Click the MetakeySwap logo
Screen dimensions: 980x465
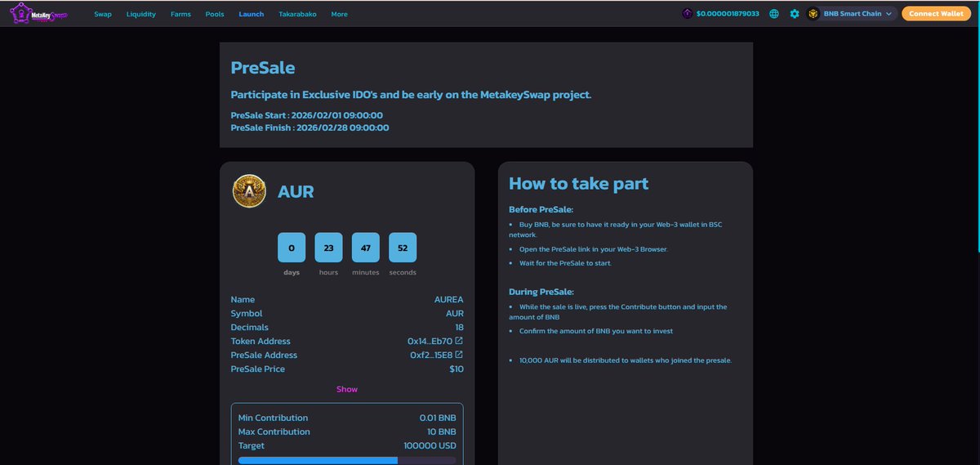click(x=38, y=14)
